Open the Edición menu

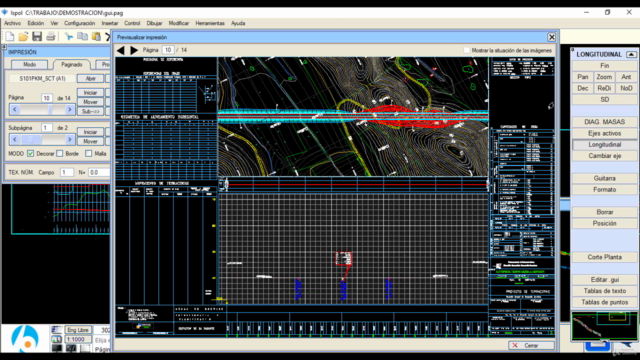(x=36, y=23)
